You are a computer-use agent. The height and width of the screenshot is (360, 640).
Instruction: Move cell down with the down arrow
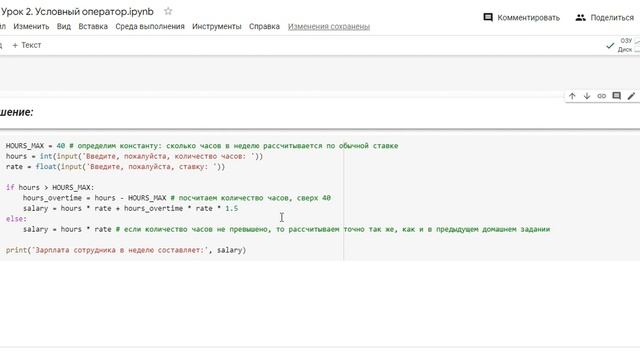point(587,96)
